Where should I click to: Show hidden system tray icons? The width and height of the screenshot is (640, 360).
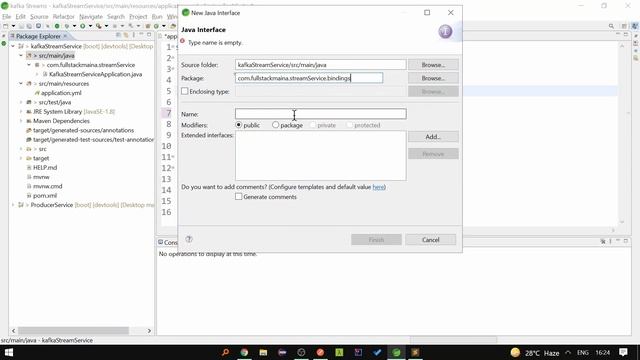(568, 352)
